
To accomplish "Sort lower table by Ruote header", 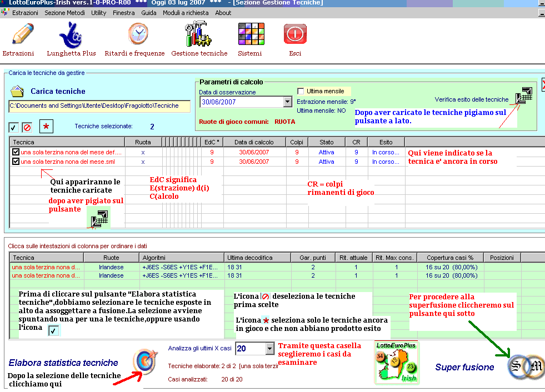I will coord(111,258).
